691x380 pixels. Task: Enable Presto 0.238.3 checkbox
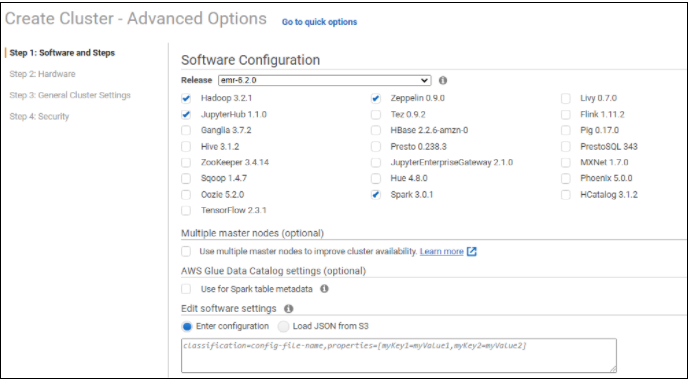pos(375,146)
